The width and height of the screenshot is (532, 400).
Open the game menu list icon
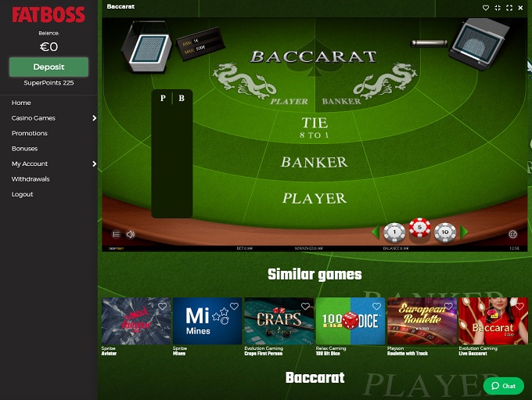tap(116, 234)
